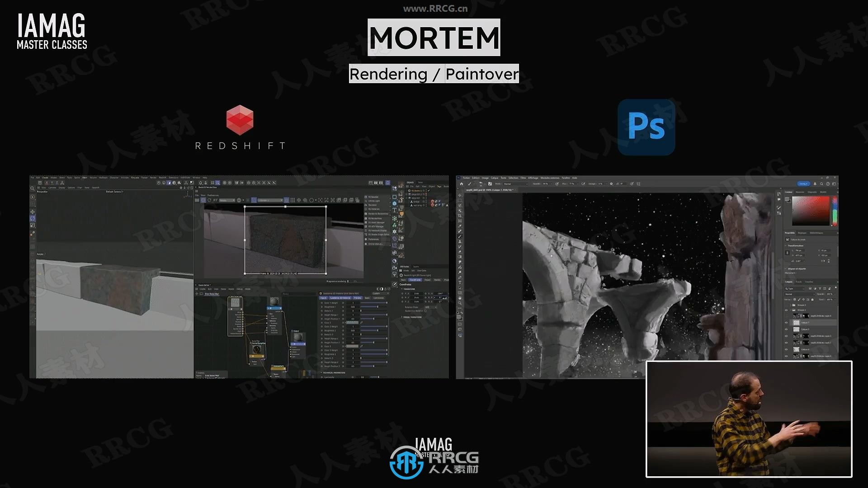Viewport: 868px width, 488px height.
Task: Click the Text (T) icon in Cinema 4D palette
Action: 394,210
